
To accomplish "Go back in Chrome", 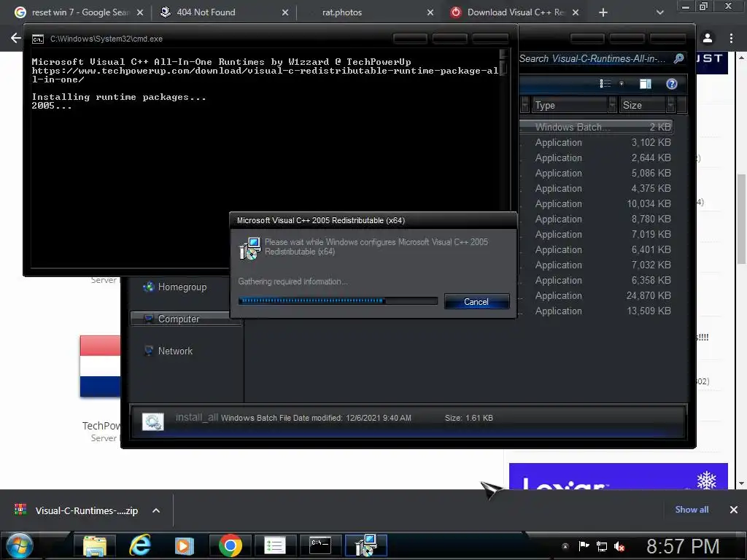I will (16, 38).
